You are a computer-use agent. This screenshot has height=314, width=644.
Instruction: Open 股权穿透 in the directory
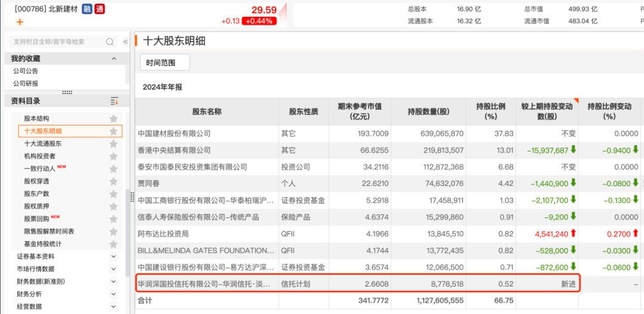pyautogui.click(x=36, y=181)
